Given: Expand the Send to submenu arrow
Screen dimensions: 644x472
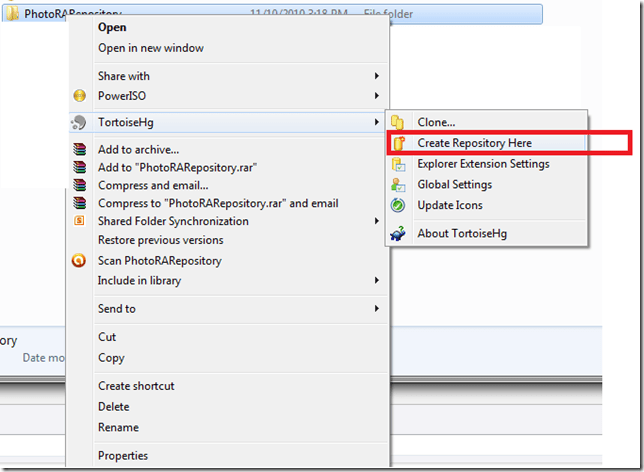Looking at the screenshot, I should click(x=377, y=309).
